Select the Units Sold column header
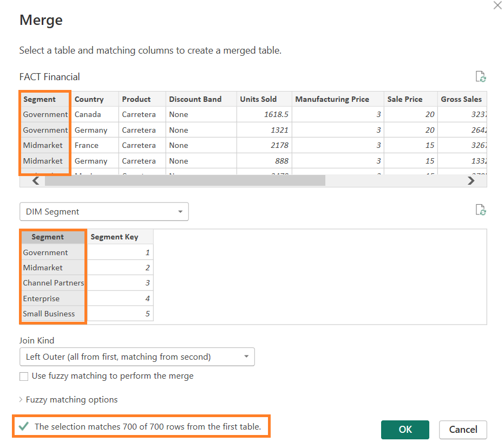Image resolution: width=504 pixels, height=448 pixels. coord(258,99)
